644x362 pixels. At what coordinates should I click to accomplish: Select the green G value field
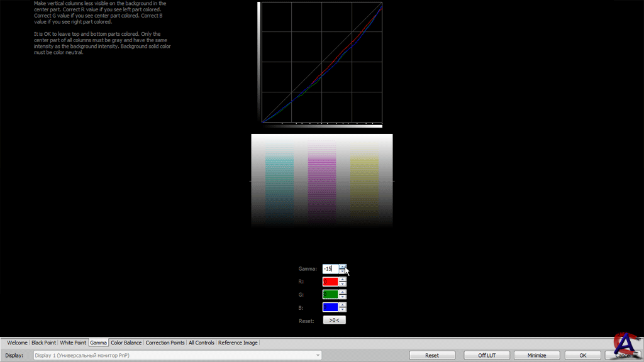[x=330, y=295]
